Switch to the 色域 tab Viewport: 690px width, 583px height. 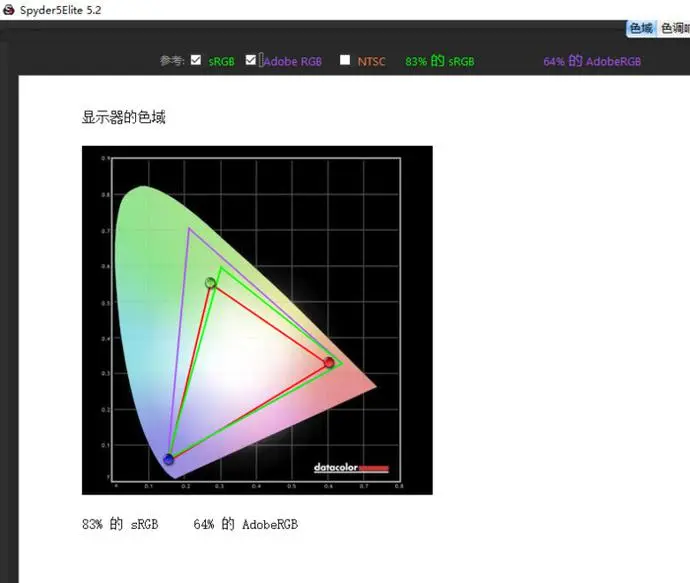coord(641,29)
